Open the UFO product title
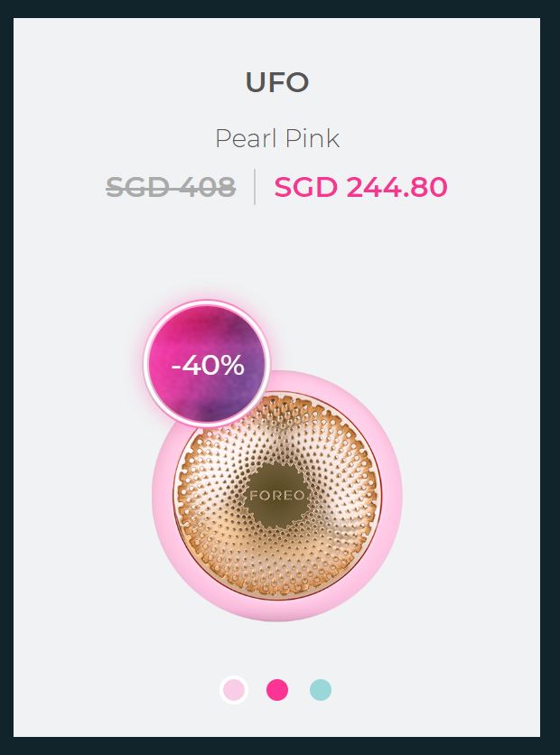The height and width of the screenshot is (755, 560). [277, 82]
